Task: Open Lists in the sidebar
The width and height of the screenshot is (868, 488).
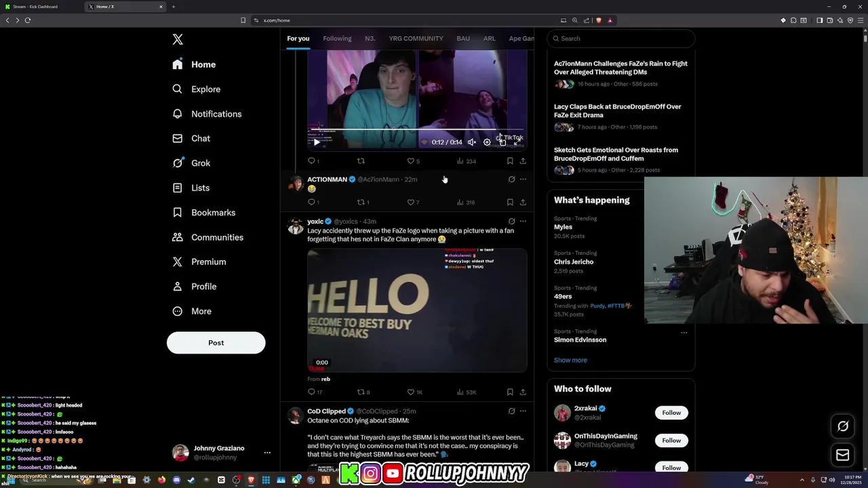Action: click(191, 188)
